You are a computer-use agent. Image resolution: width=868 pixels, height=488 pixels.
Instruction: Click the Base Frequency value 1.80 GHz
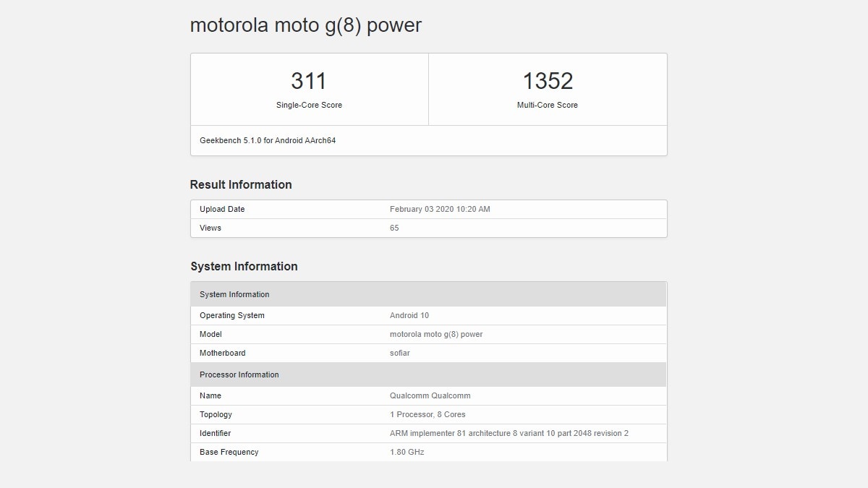(407, 453)
